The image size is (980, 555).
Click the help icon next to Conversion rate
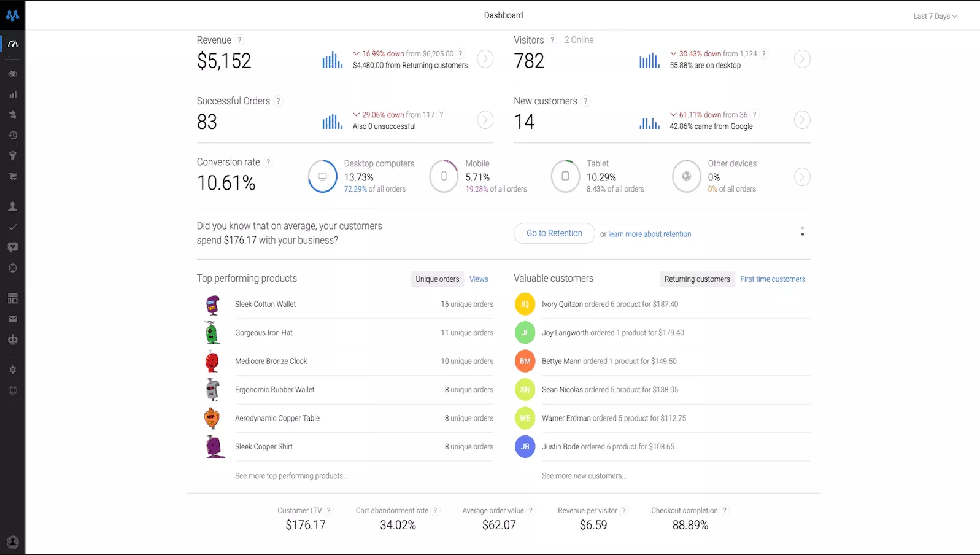click(x=268, y=162)
